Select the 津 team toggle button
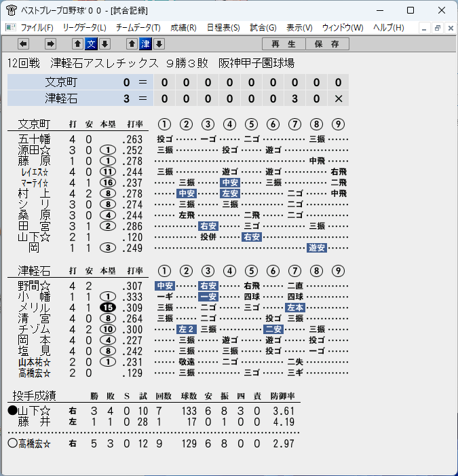This screenshot has width=458, height=476. coord(145,44)
